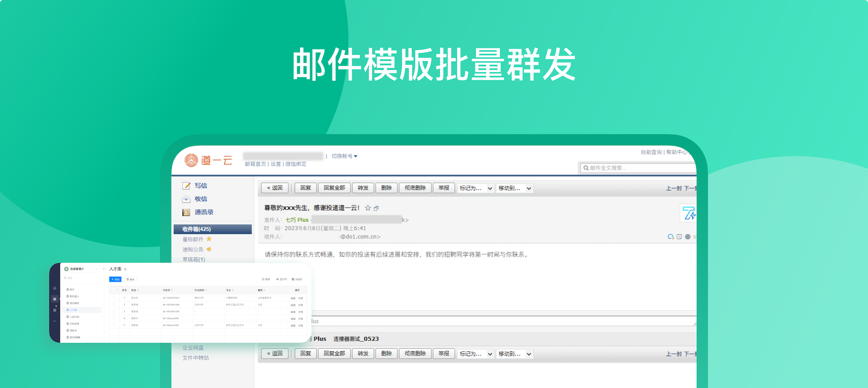Click the apps grid icon in 人才库 window
Image resolution: width=868 pixels, height=388 pixels.
click(55, 299)
